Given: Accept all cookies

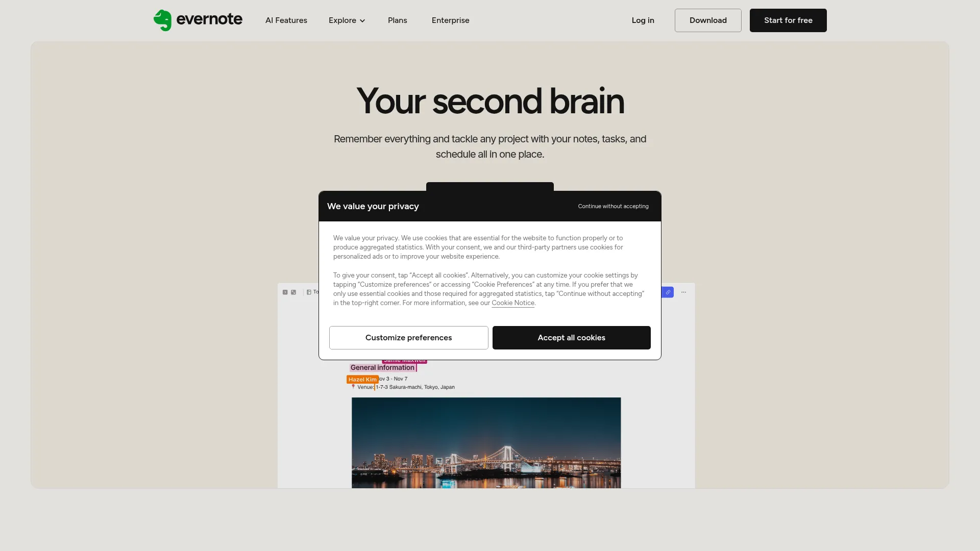Looking at the screenshot, I should 571,338.
